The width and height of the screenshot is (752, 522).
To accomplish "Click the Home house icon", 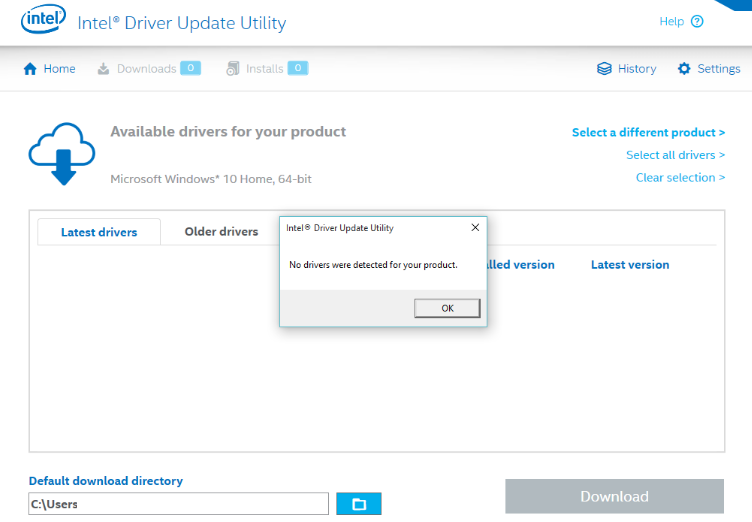I will point(30,69).
